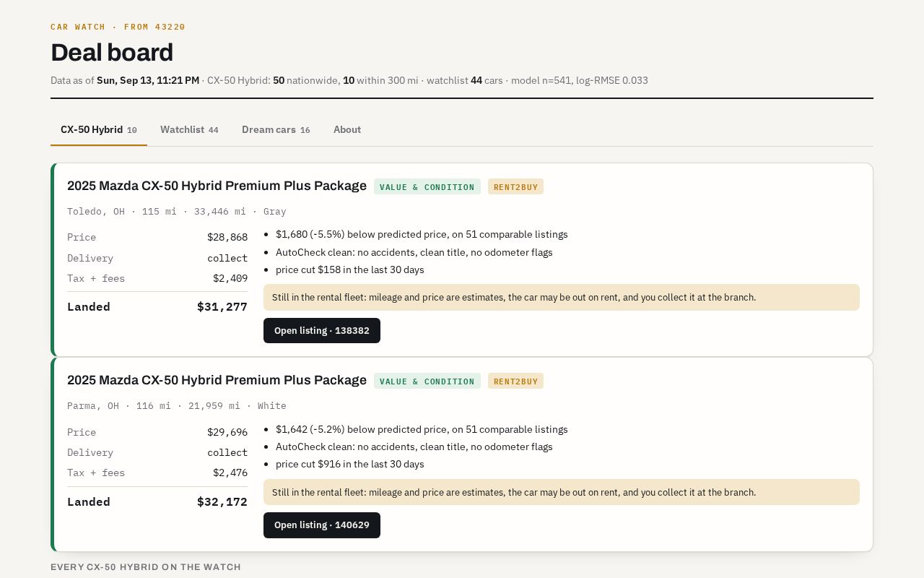
Task: Click AutoCheck clean bullet on Parma card
Action: click(414, 447)
